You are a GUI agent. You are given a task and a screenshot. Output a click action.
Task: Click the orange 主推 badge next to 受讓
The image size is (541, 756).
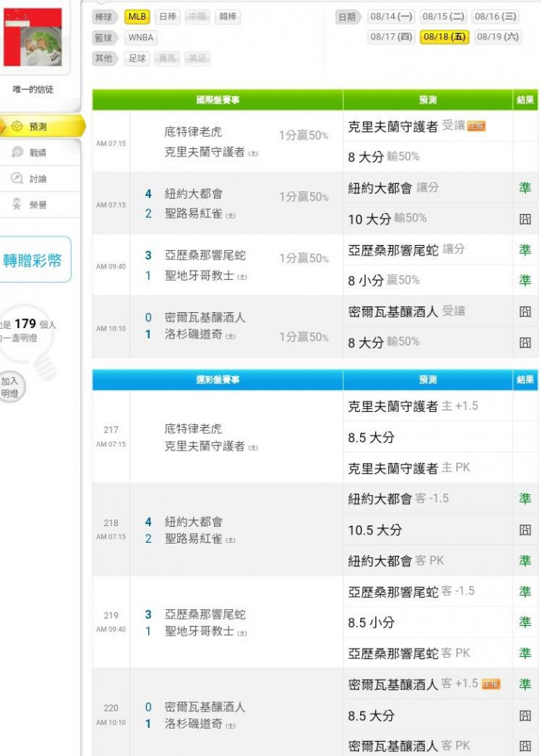[477, 126]
